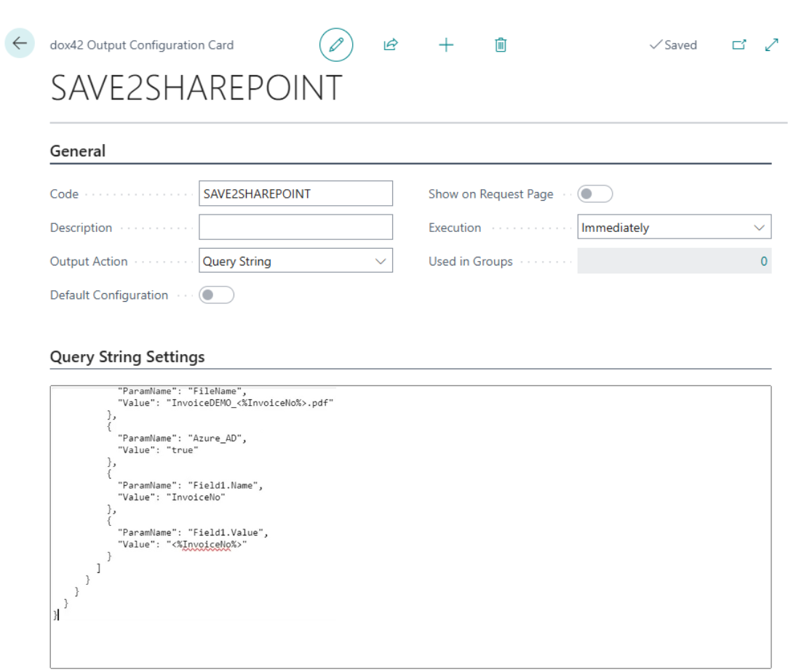The width and height of the screenshot is (788, 672).
Task: Click the Description field label
Action: [81, 228]
